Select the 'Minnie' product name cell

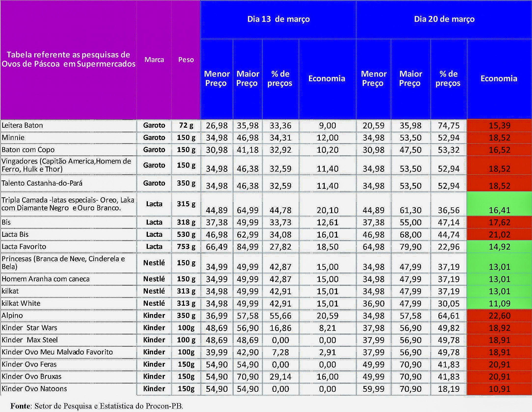coord(13,137)
